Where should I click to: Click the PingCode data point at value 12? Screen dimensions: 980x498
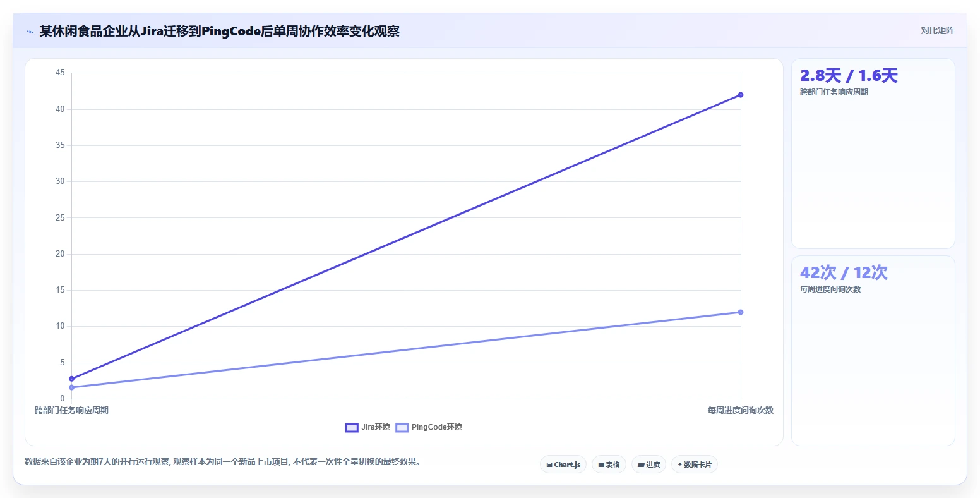point(741,312)
